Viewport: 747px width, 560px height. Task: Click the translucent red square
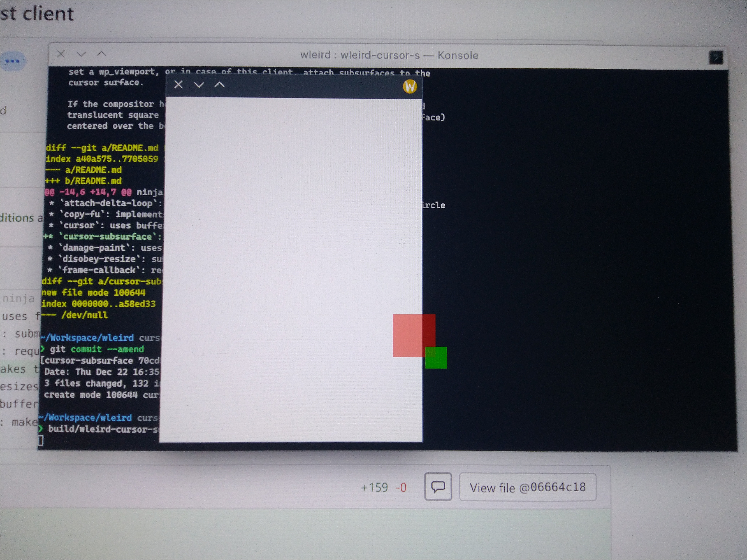pyautogui.click(x=407, y=335)
